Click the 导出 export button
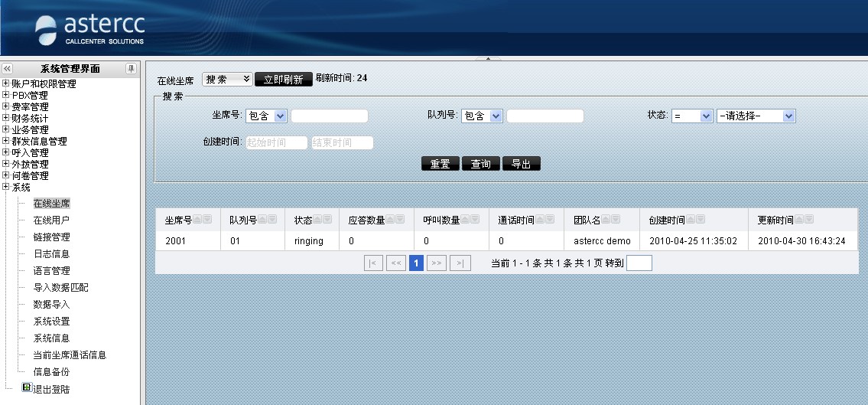 pyautogui.click(x=521, y=163)
